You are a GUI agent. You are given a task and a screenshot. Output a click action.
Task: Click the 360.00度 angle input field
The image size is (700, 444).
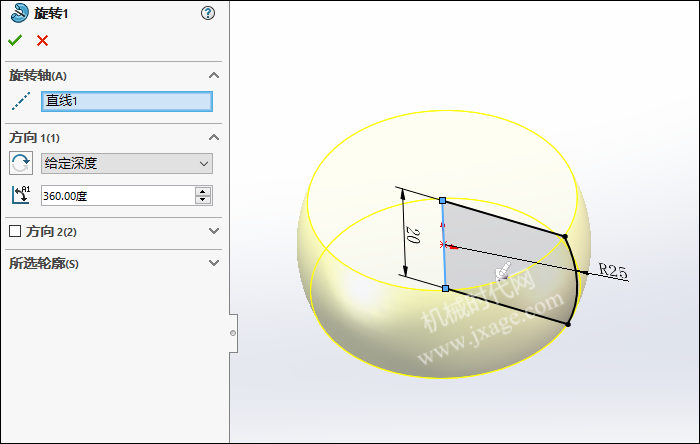point(118,195)
